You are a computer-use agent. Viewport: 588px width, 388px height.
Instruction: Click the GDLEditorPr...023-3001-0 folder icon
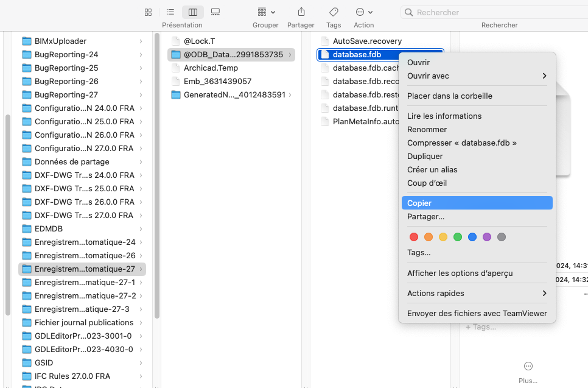27,336
